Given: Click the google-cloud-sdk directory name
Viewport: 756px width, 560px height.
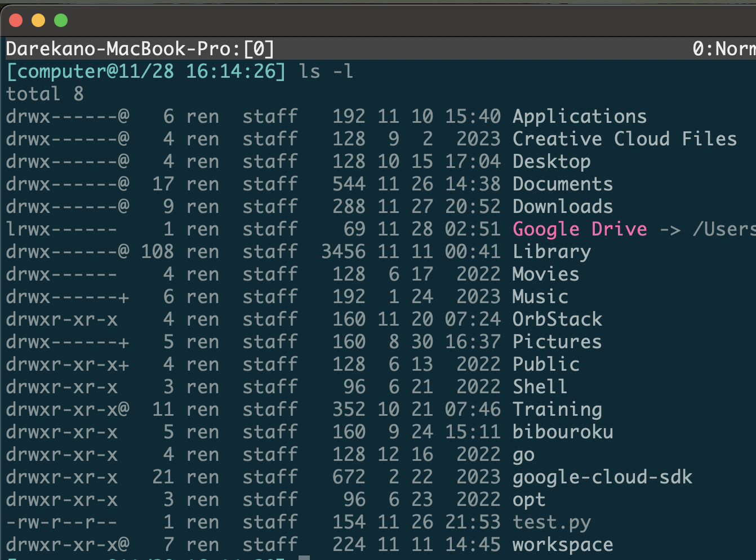Looking at the screenshot, I should click(x=602, y=477).
